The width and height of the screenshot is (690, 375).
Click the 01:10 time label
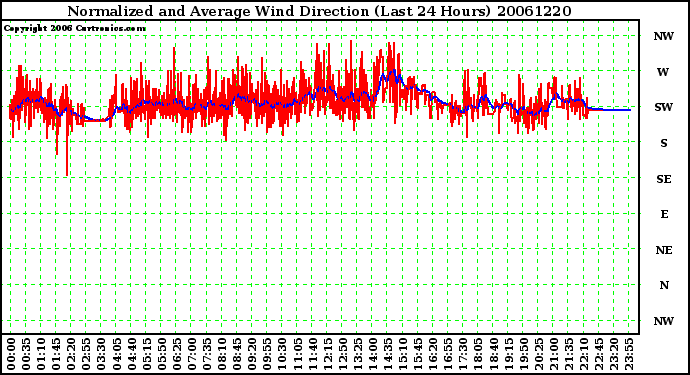41,354
